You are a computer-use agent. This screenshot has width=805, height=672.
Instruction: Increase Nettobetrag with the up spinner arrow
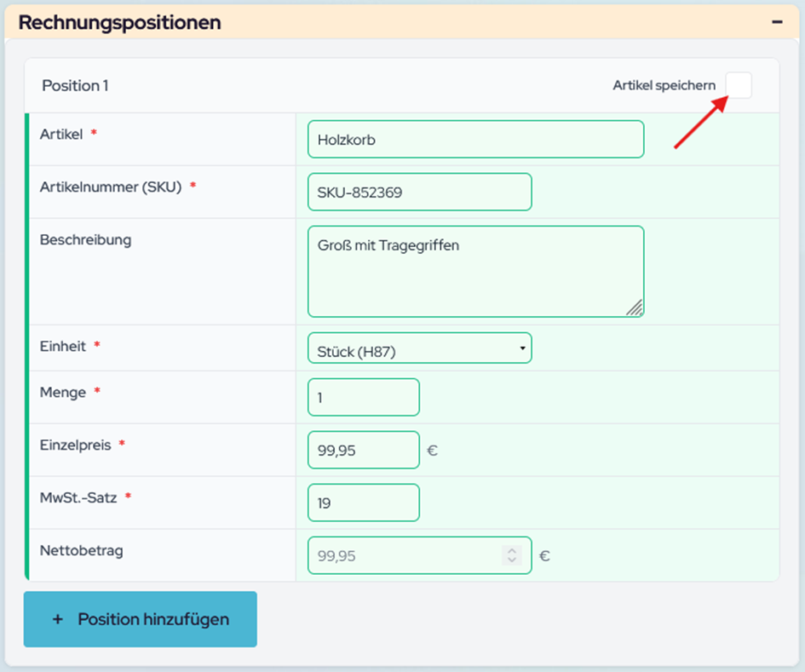512,551
